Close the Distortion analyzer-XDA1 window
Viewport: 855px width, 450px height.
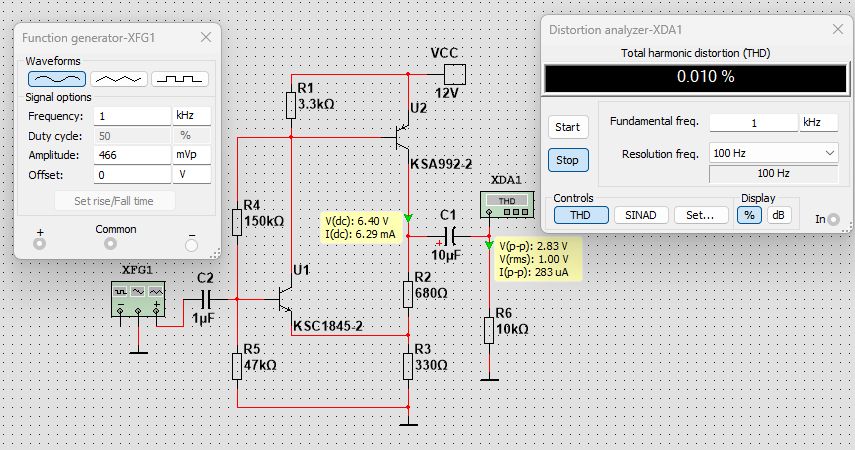[x=838, y=29]
